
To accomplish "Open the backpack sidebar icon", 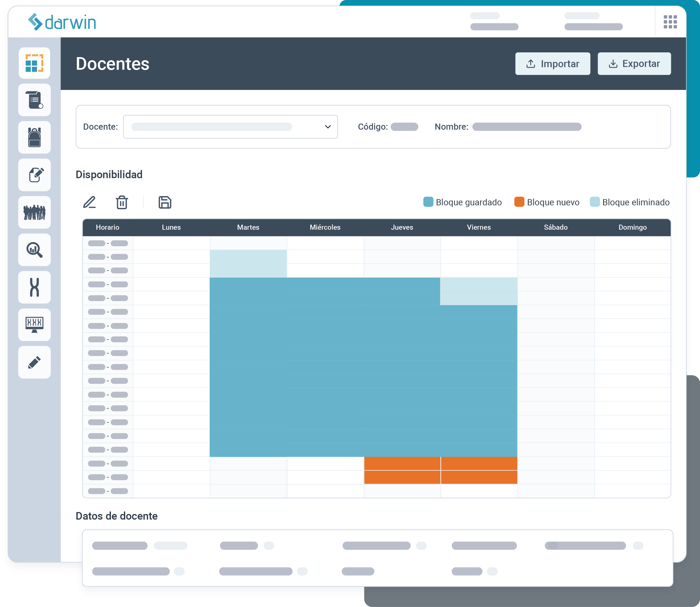I will 34,138.
